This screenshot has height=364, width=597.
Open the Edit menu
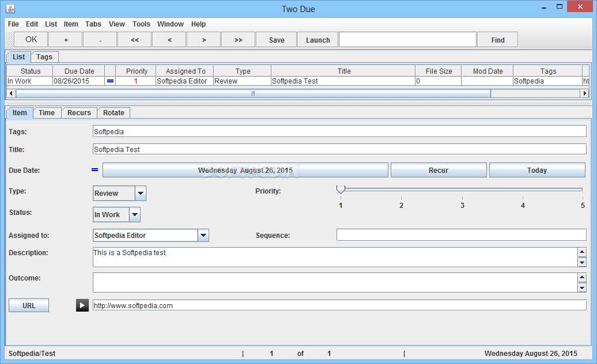[32, 24]
